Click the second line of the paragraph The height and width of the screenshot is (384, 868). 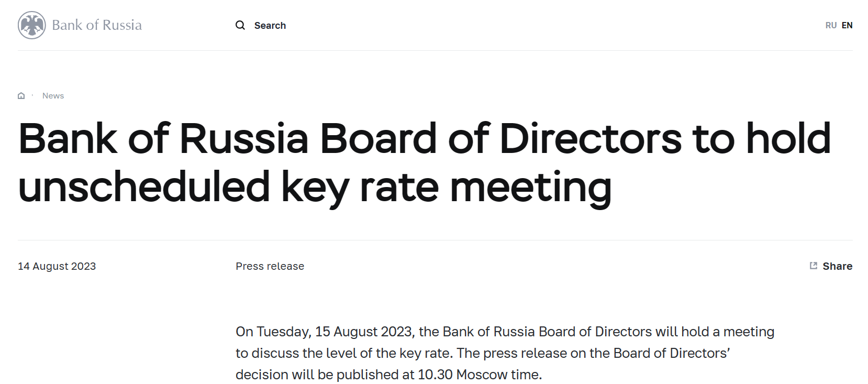tap(482, 353)
